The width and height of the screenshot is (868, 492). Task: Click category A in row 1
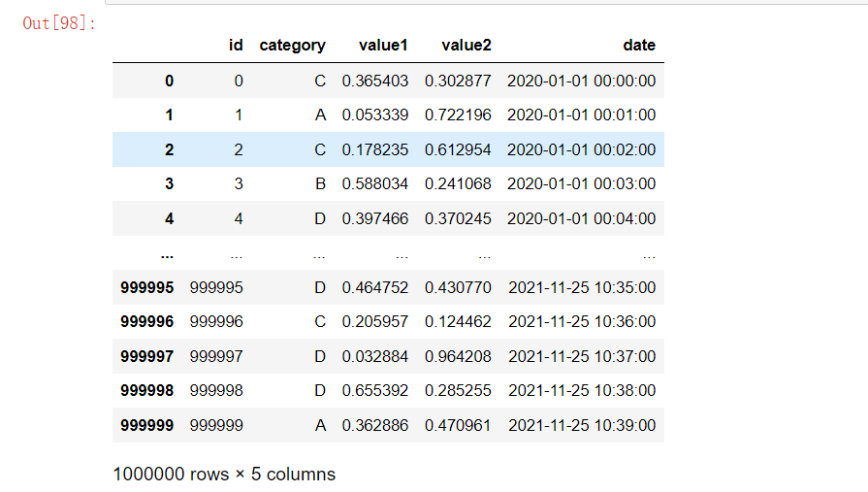pos(320,115)
